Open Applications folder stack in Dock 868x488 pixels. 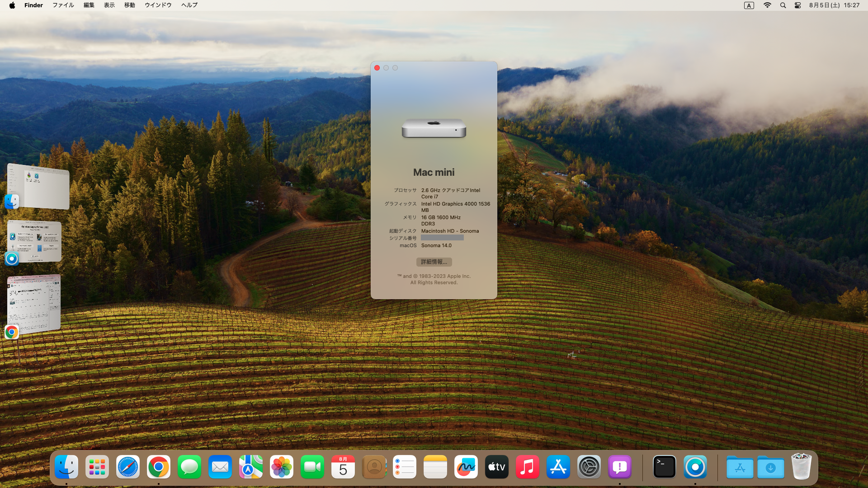coord(740,467)
